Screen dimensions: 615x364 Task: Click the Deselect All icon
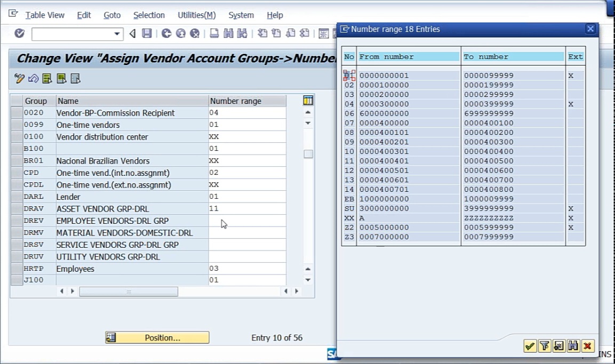(x=75, y=79)
